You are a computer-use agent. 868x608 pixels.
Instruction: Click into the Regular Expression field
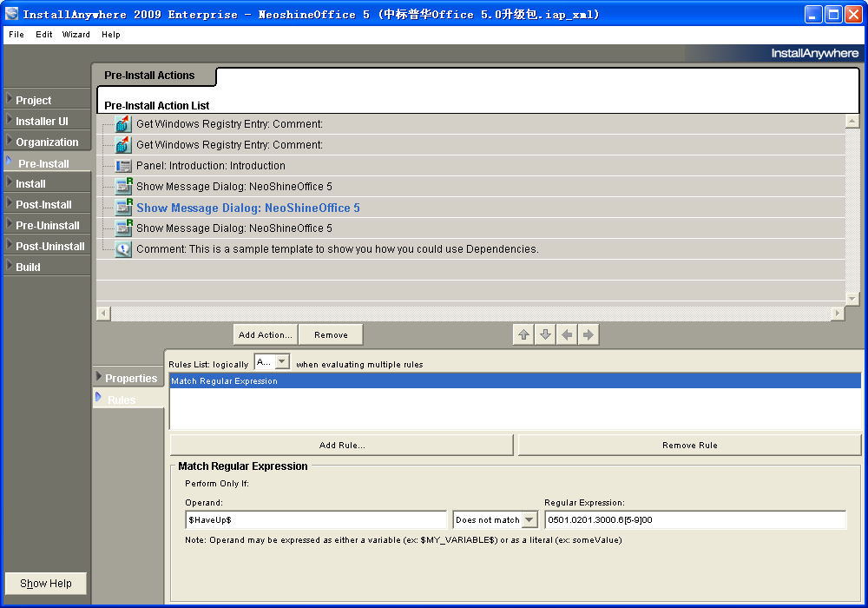[x=695, y=519]
